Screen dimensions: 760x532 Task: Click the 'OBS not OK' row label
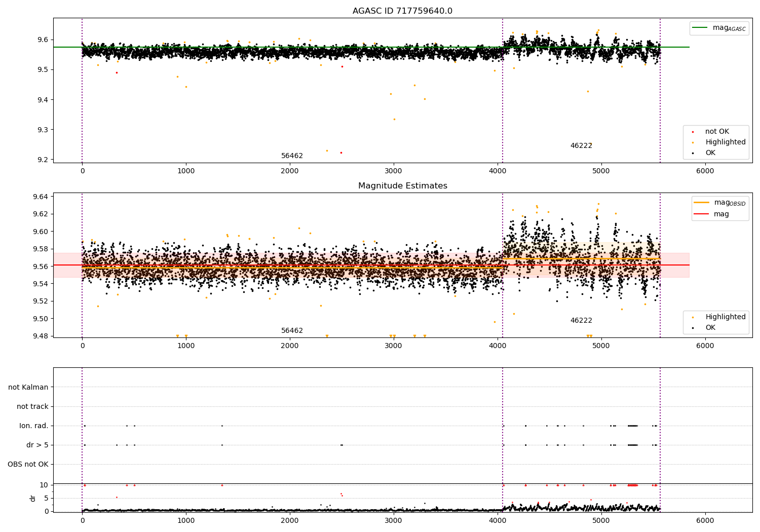(x=28, y=464)
